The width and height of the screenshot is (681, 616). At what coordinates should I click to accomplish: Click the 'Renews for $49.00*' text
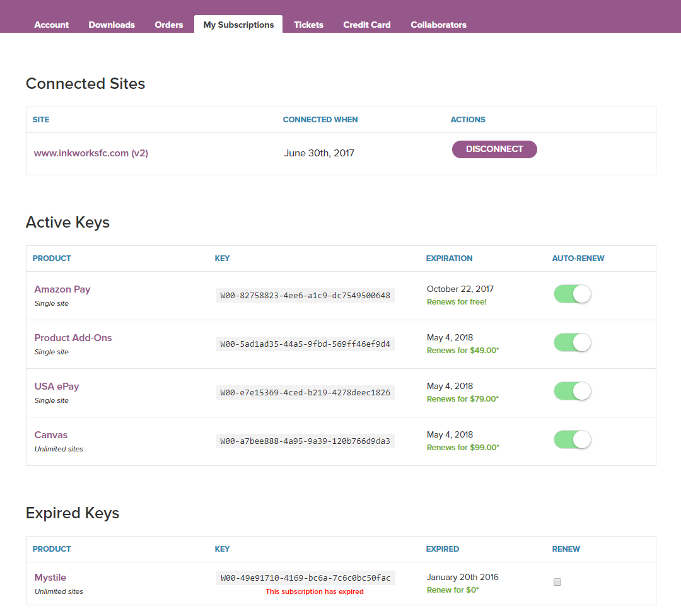point(463,351)
